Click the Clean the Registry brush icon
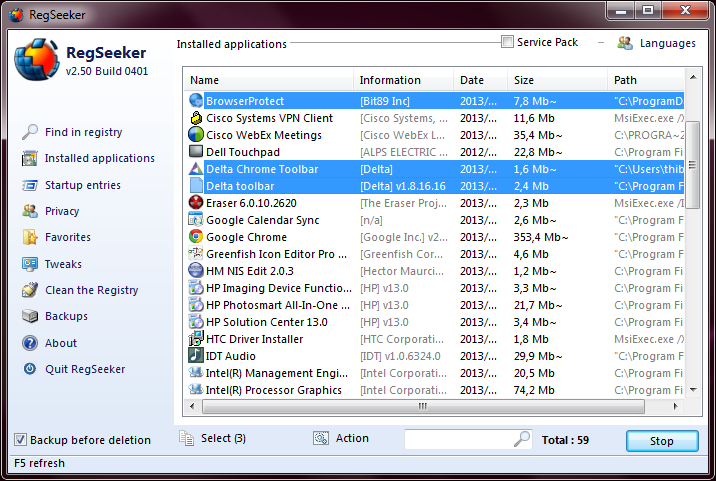The image size is (716, 481). point(30,290)
